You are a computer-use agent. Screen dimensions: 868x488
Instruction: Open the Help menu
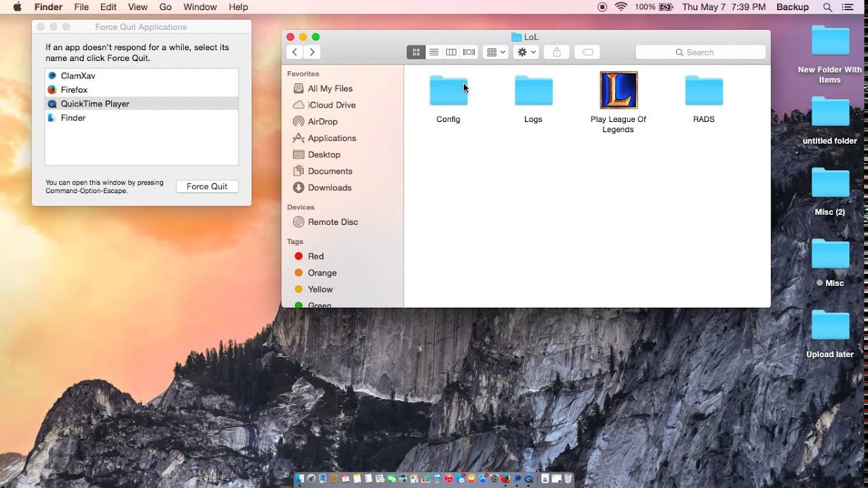[x=238, y=7]
